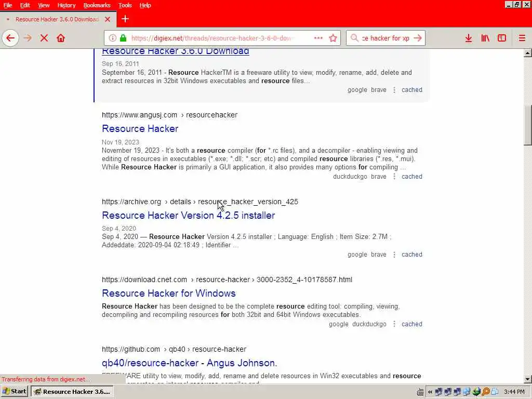Open page actions three-dot menu in address bar
Image resolution: width=532 pixels, height=399 pixels.
(x=318, y=38)
